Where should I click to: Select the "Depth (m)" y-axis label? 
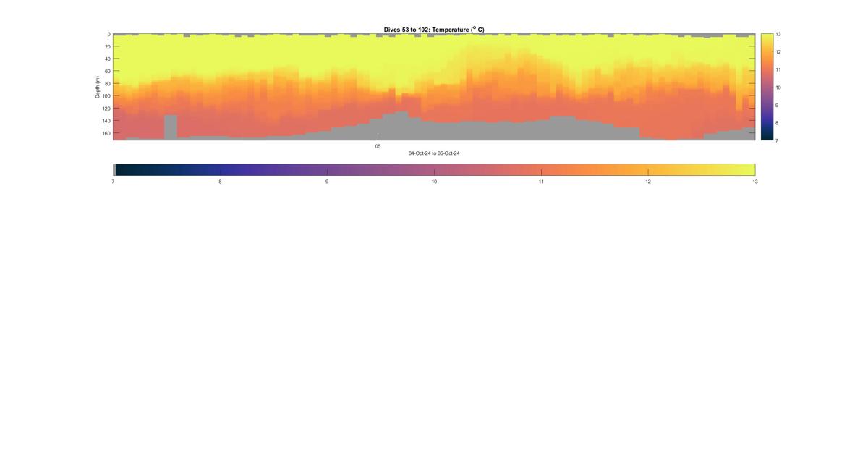pyautogui.click(x=97, y=87)
